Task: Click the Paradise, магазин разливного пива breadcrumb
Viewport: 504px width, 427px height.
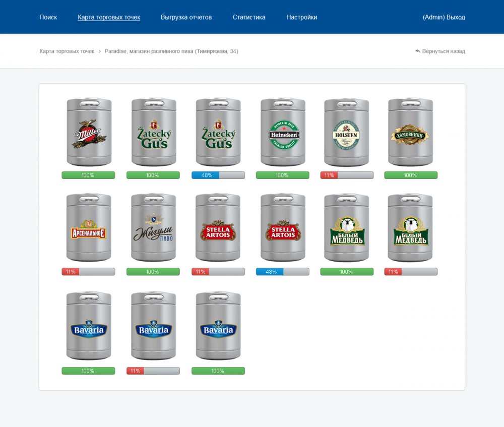Action: click(171, 51)
